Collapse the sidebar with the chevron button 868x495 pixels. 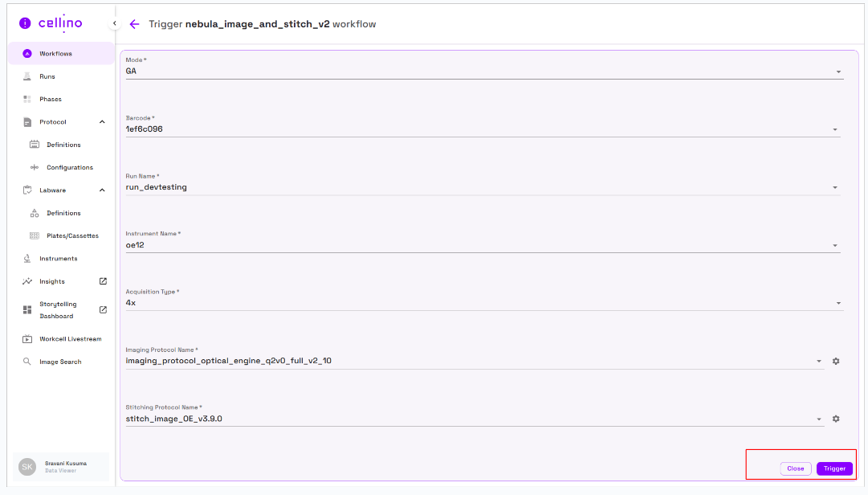pos(114,24)
